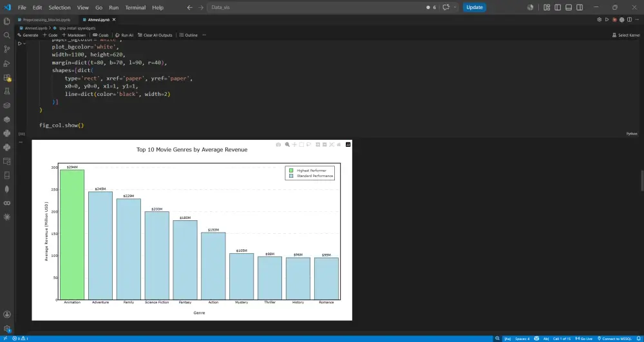Click the Plotly autoscale icon
This screenshot has height=342, width=644.
click(x=332, y=144)
